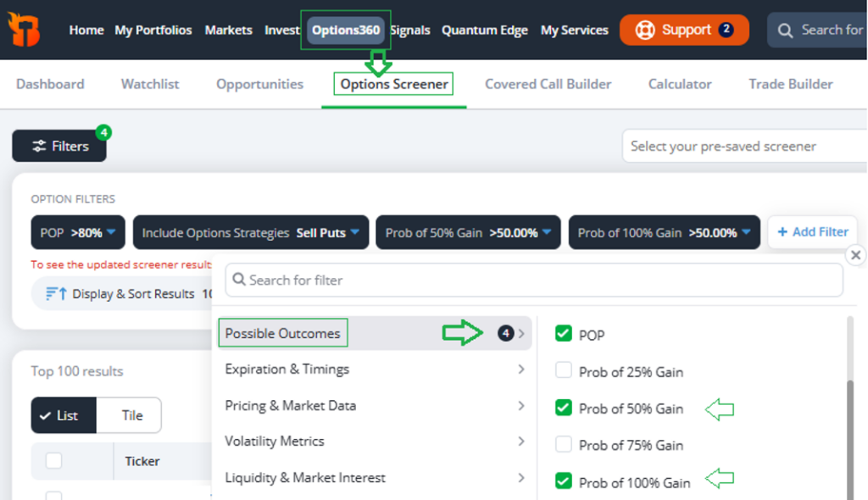Open My Services menu
Screen dimensions: 868x500
click(575, 30)
